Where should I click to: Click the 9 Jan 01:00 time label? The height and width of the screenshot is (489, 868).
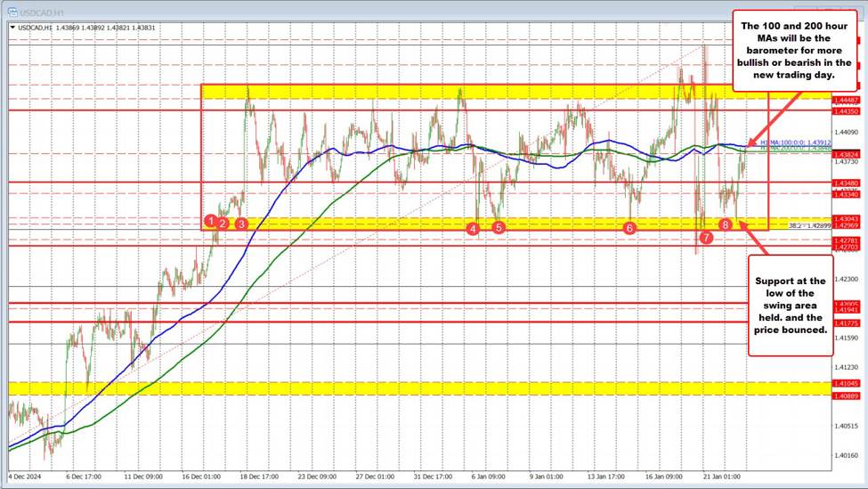pos(547,477)
